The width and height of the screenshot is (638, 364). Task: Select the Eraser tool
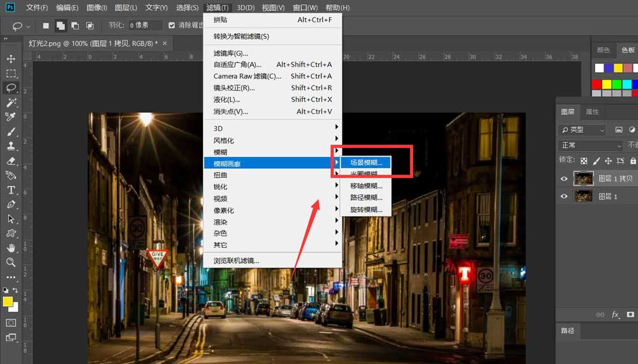pos(11,161)
